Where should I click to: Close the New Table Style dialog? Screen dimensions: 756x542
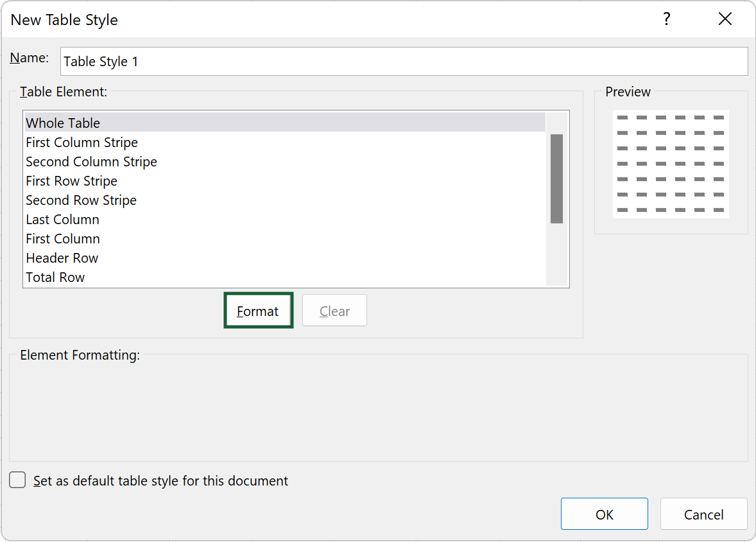tap(725, 19)
